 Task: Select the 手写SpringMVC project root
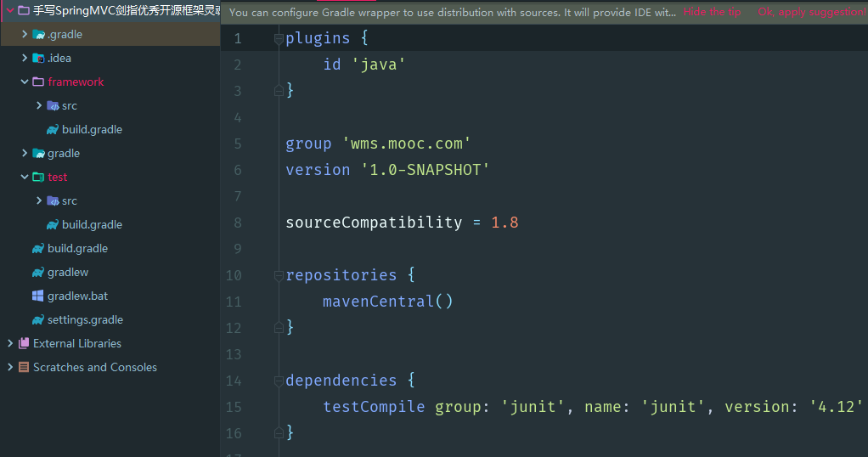(x=127, y=10)
